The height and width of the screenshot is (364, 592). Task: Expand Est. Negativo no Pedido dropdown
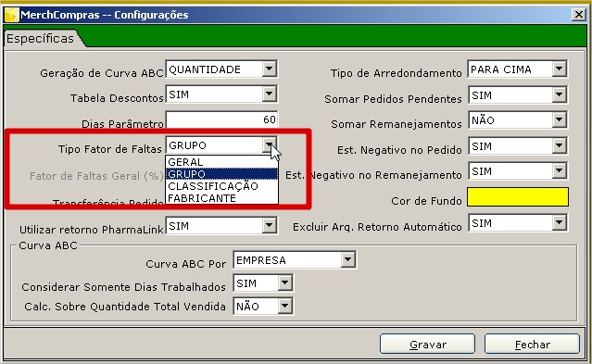(x=560, y=145)
